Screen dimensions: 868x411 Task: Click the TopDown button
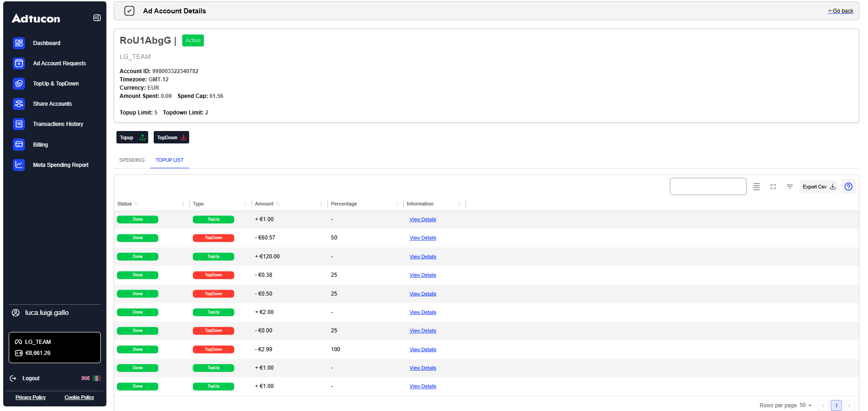point(171,137)
